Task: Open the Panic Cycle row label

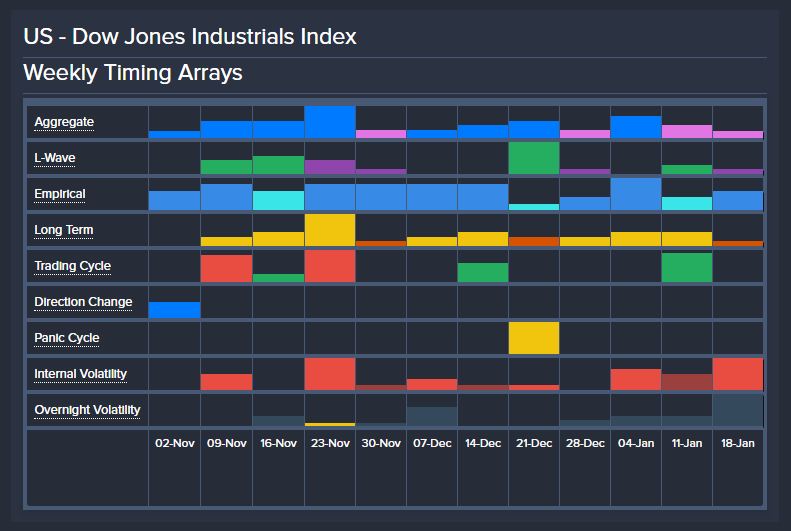Action: 67,338
